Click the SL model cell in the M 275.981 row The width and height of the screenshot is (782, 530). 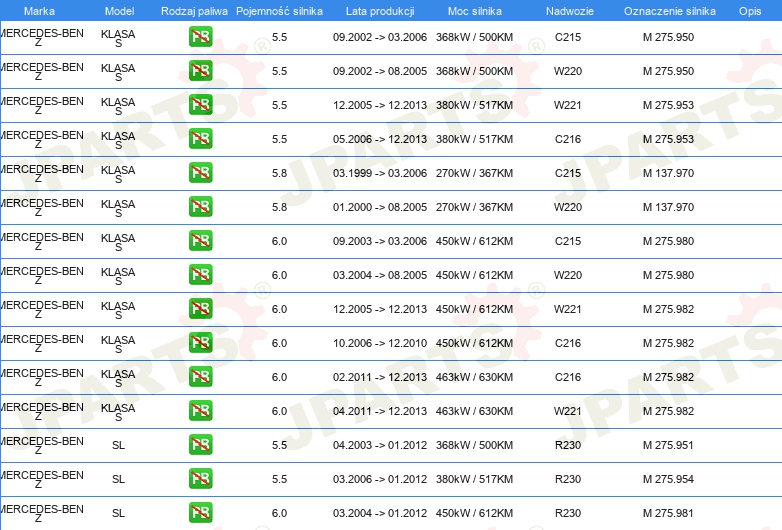(118, 513)
